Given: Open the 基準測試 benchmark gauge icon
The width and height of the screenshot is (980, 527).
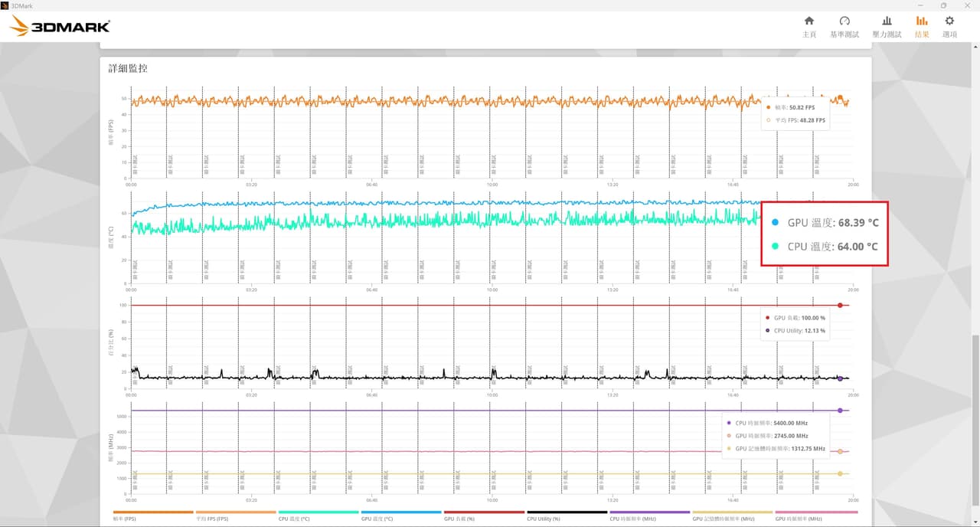Looking at the screenshot, I should 844,27.
